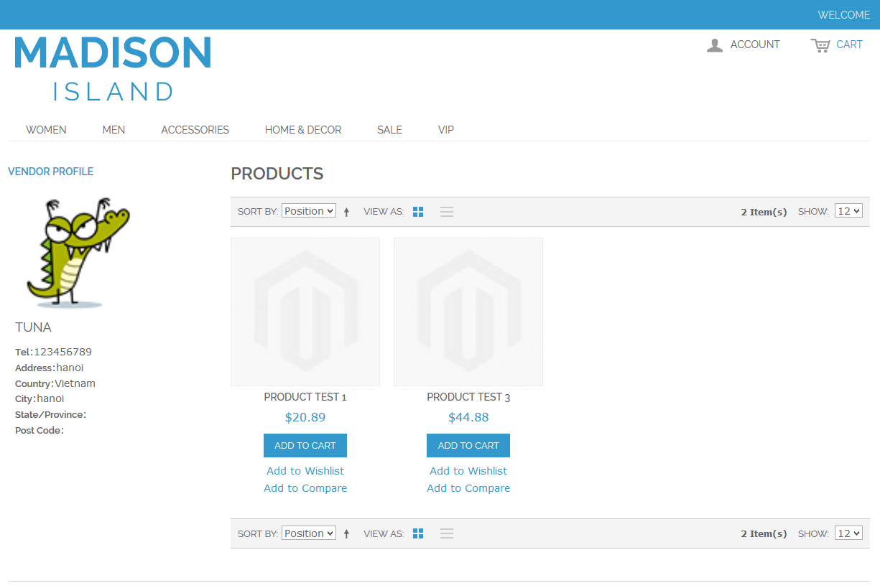Open the Sort By dropdown in bottom toolbar

click(x=309, y=533)
